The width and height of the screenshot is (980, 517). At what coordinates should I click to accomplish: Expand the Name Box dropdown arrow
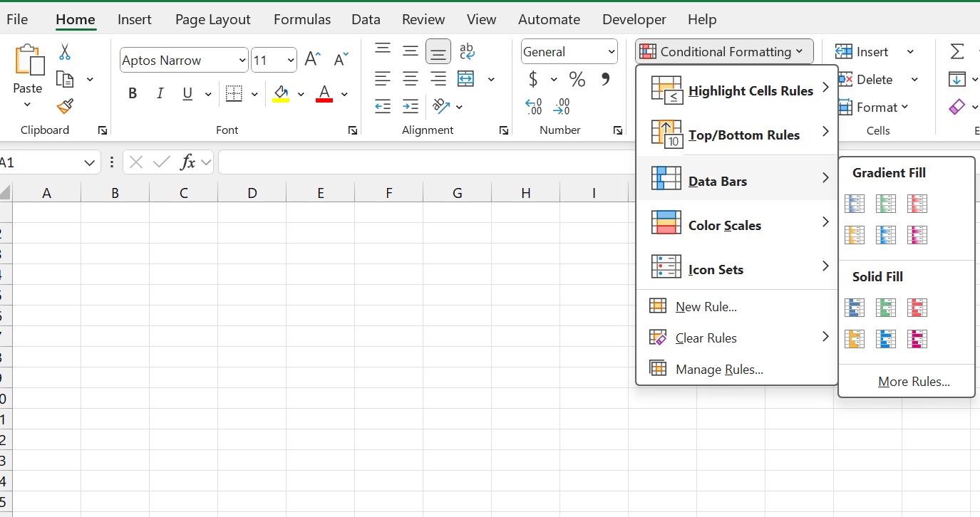(x=89, y=163)
